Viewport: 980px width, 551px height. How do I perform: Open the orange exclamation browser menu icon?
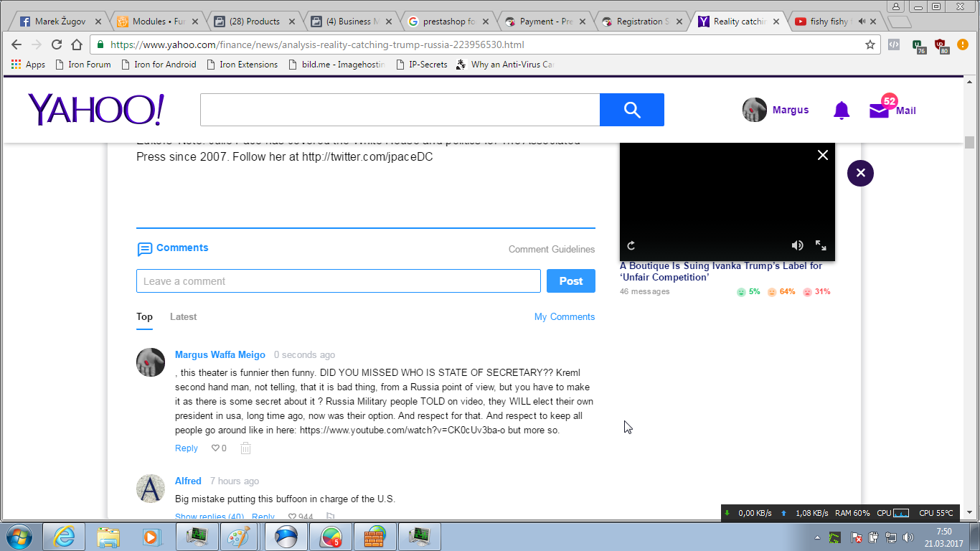click(963, 44)
